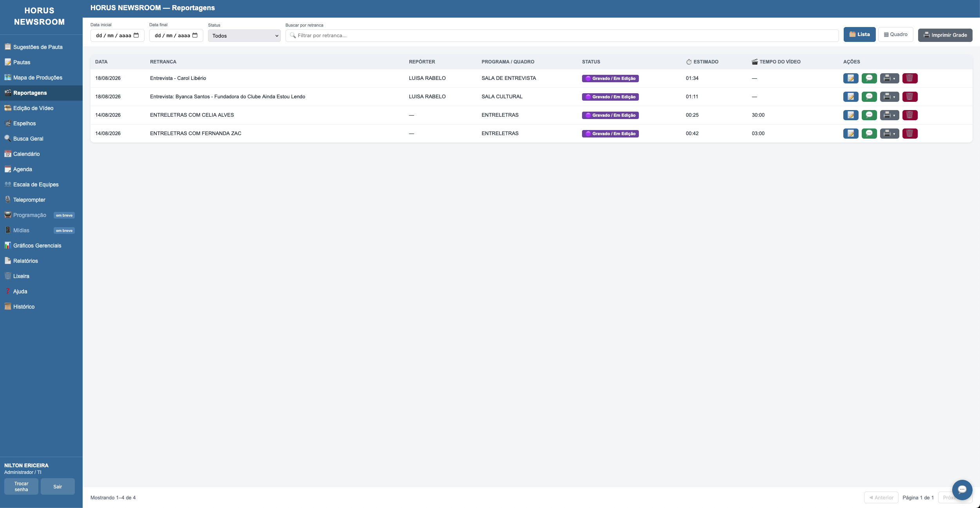Screen dimensions: 980x508
Task: Expand the Status filter dropdown
Action: (x=244, y=36)
